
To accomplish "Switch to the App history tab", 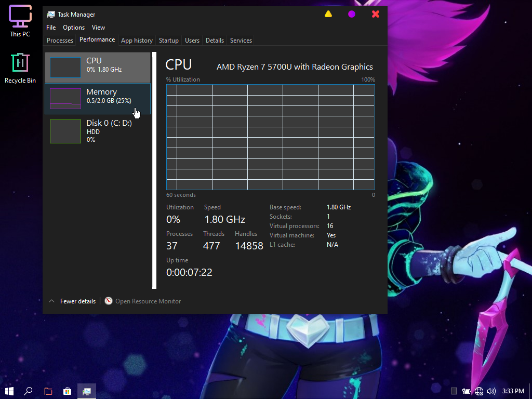I will point(137,41).
